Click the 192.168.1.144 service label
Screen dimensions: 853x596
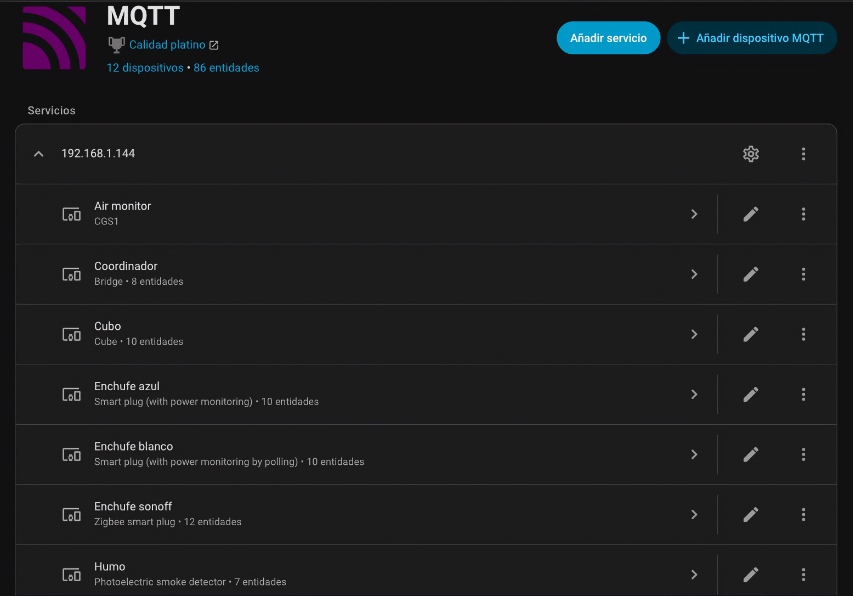[98, 153]
